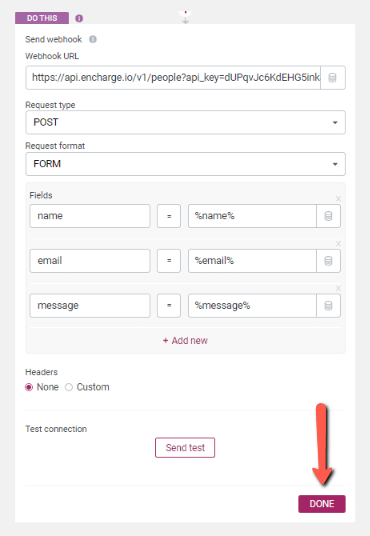Click the email field name input
The image size is (370, 536).
coord(90,261)
